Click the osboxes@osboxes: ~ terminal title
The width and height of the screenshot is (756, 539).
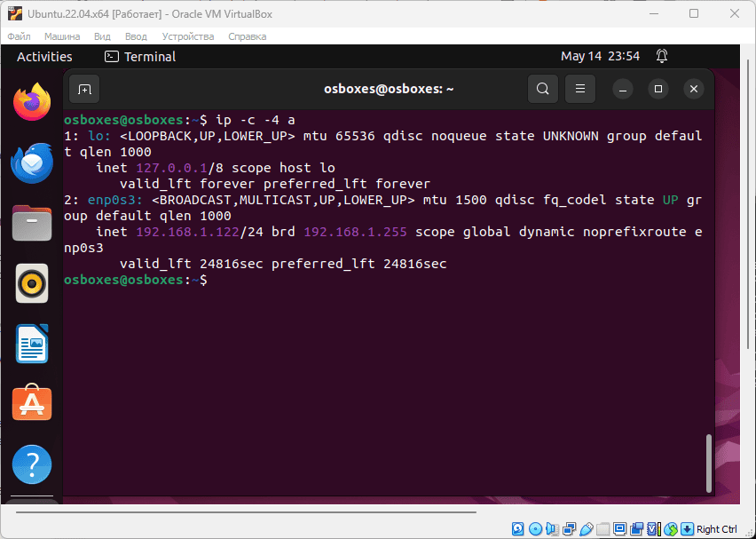389,90
